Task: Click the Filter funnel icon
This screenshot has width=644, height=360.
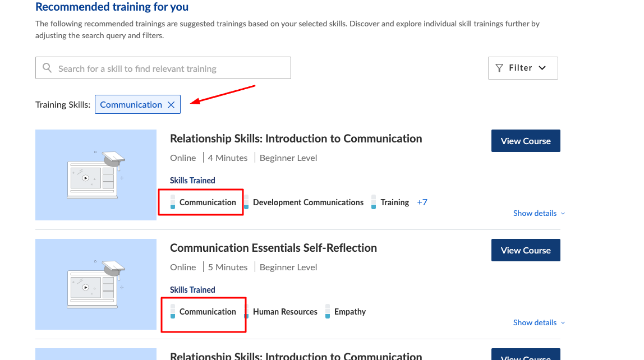Action: pyautogui.click(x=499, y=68)
